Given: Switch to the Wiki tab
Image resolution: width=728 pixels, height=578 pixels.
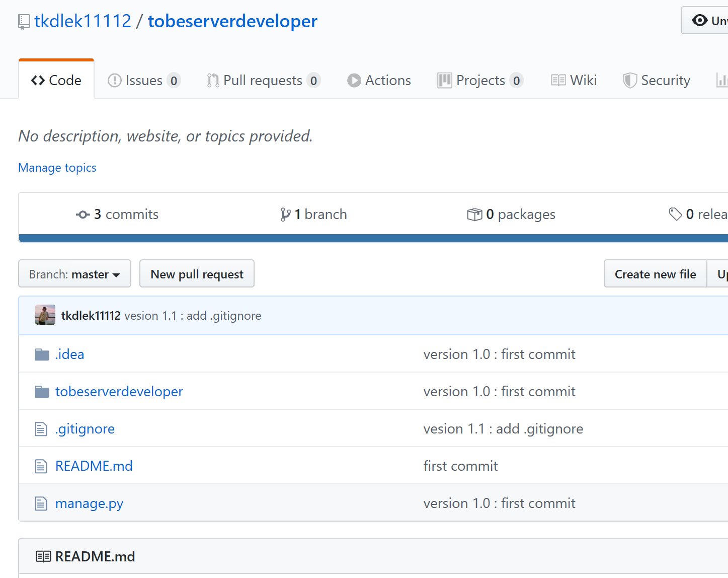Looking at the screenshot, I should (574, 81).
